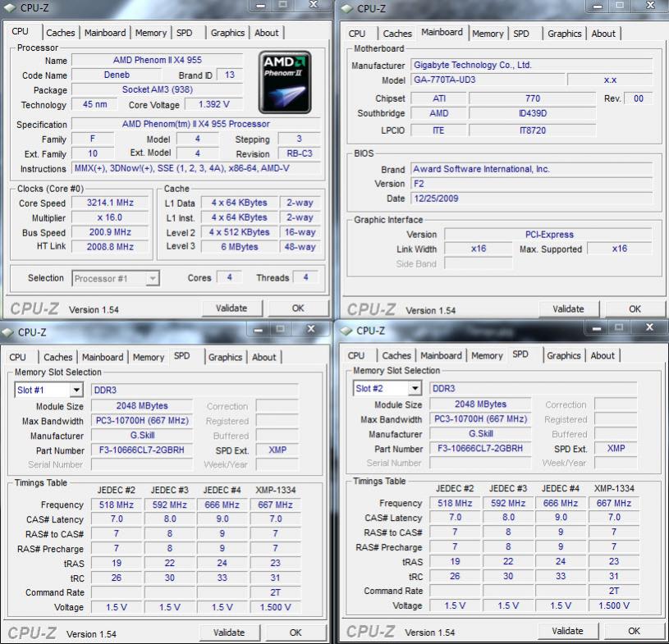
Task: Go to Memory tab in Slot #1 window
Action: pyautogui.click(x=149, y=358)
